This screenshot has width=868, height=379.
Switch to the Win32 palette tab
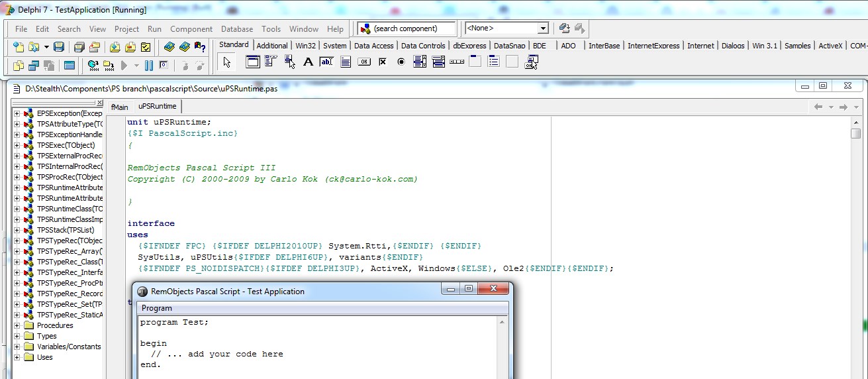(x=306, y=46)
